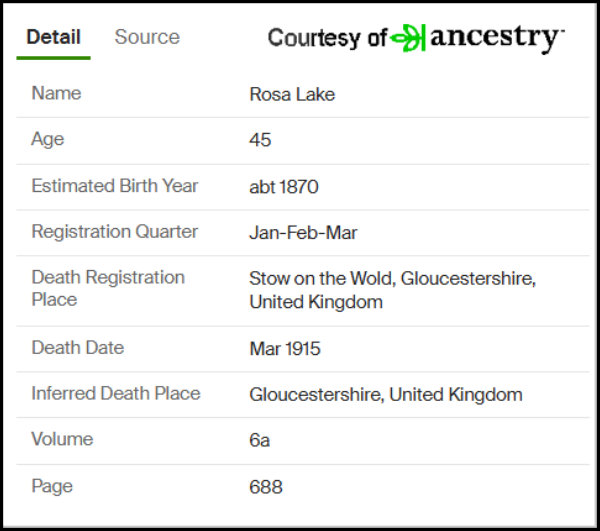Click the volume value 6a
The width and height of the screenshot is (600, 531).
(x=260, y=440)
